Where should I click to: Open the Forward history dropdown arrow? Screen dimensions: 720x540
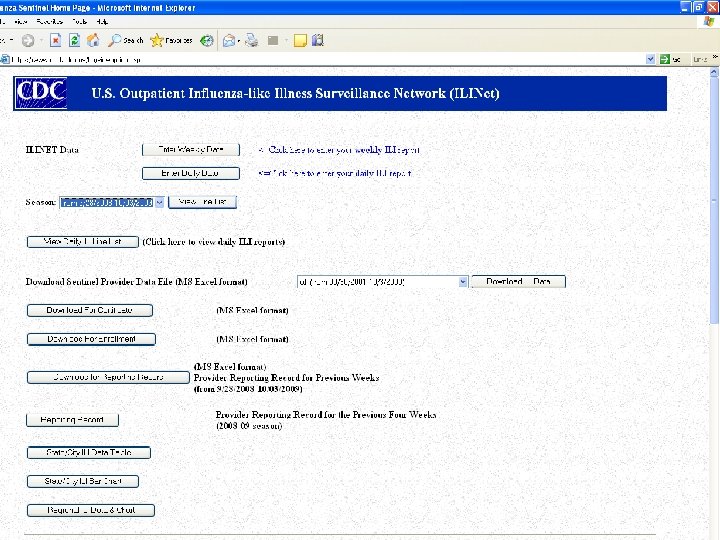(x=41, y=41)
